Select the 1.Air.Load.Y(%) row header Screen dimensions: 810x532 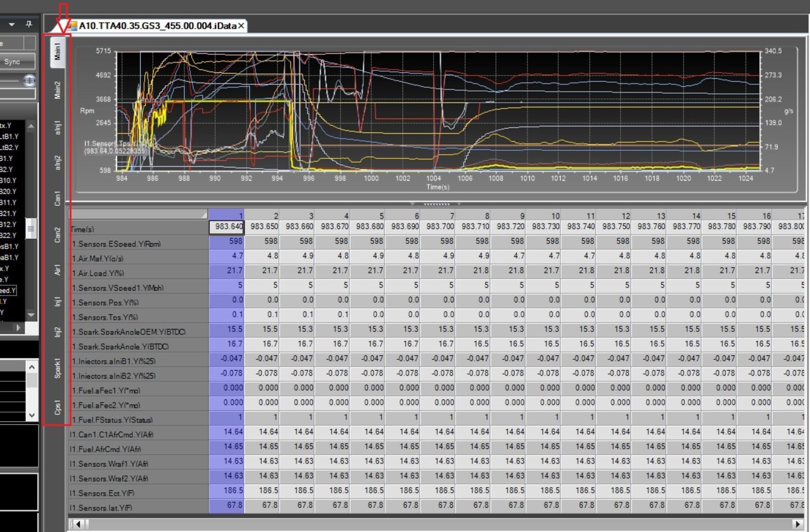point(138,272)
